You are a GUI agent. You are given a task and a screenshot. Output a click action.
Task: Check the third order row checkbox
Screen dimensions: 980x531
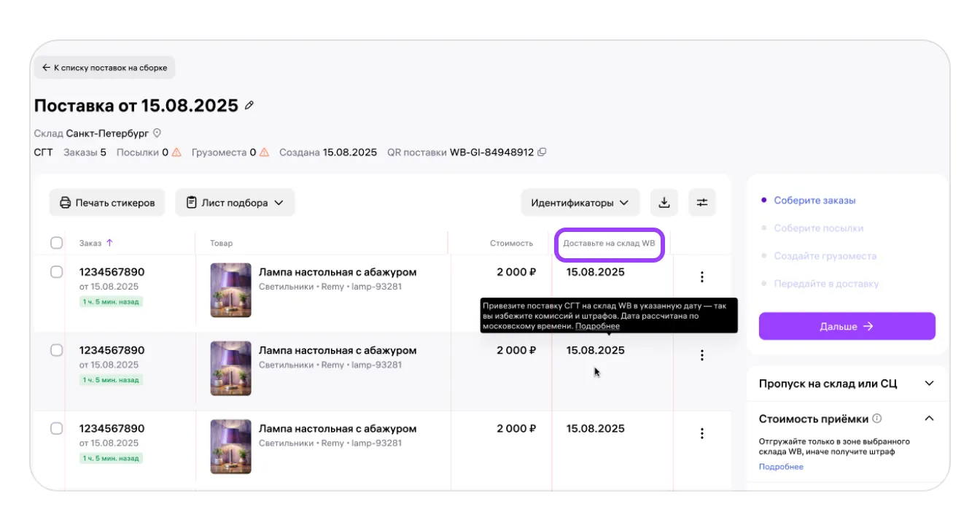point(56,428)
